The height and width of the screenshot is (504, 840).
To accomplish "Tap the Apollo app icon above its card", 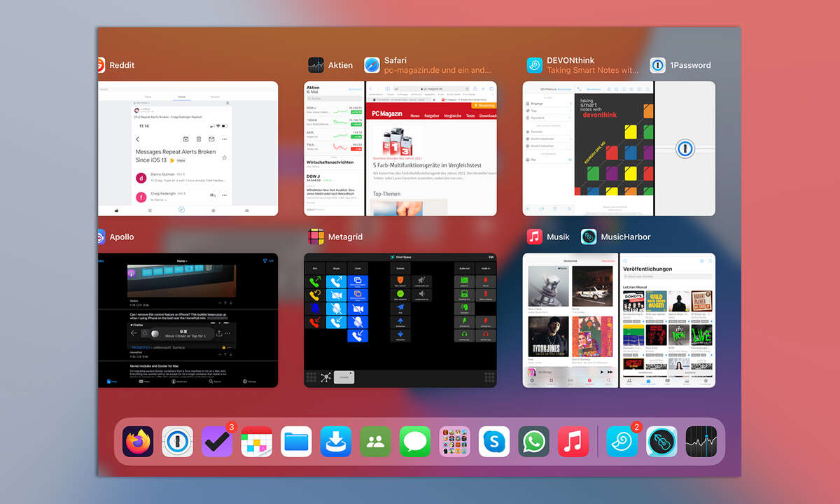I will point(100,237).
